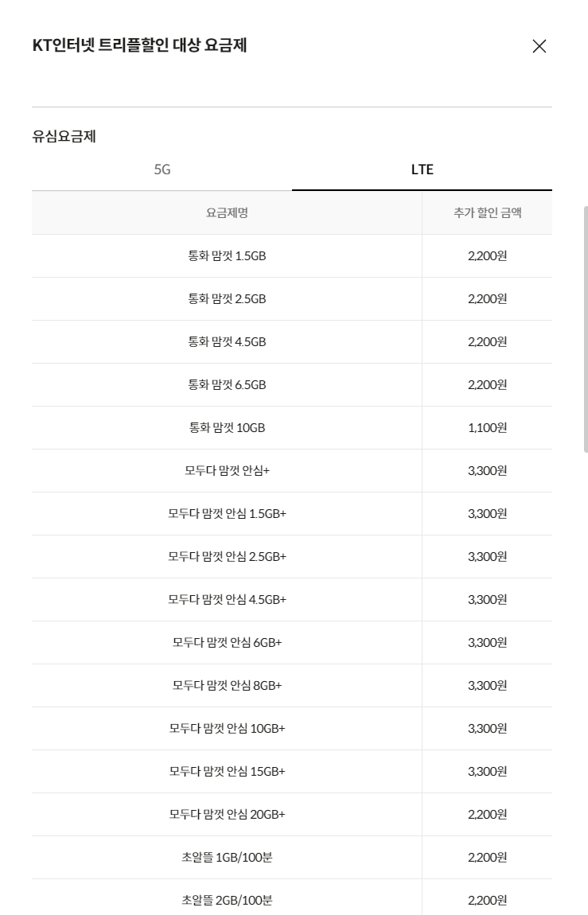Click 모두다 맘껏 안심 20GB+ plan

pos(227,814)
